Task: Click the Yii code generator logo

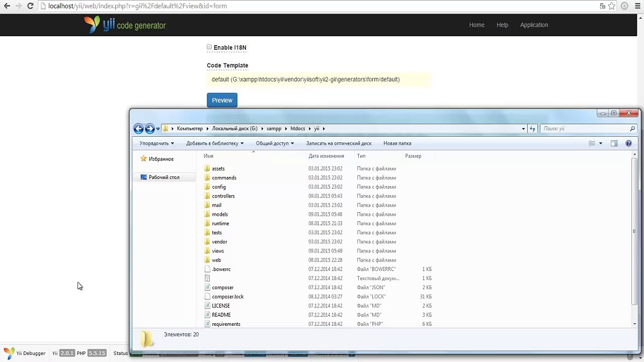Action: (125, 25)
